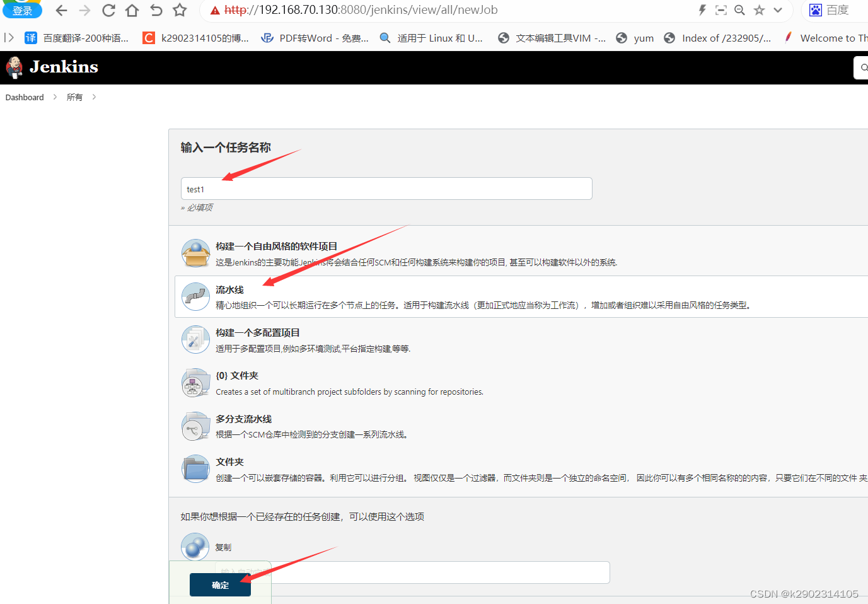Open the 百度翻译 bookmark
Viewport: 868px width, 604px height.
pyautogui.click(x=77, y=38)
